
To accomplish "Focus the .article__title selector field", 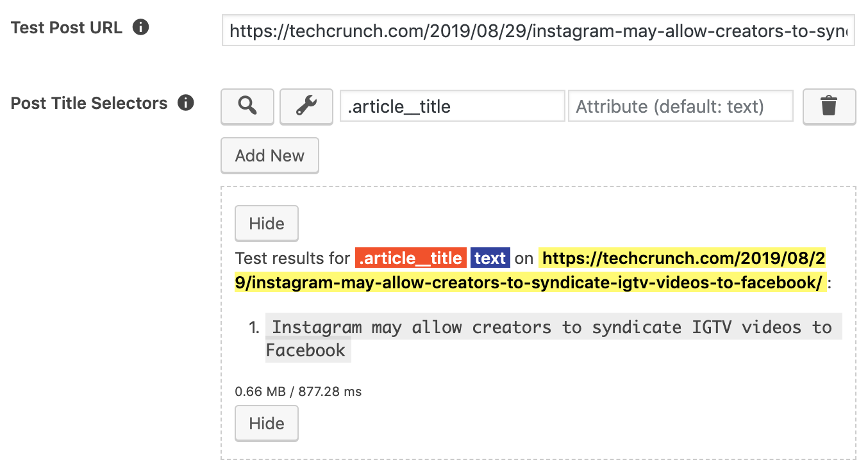I will coord(452,106).
